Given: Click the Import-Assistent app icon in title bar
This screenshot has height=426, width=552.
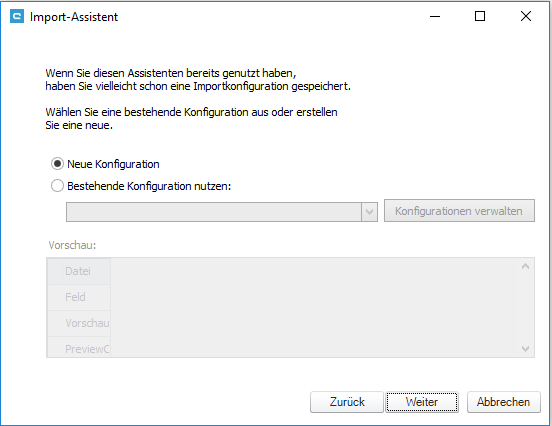Looking at the screenshot, I should coord(17,17).
